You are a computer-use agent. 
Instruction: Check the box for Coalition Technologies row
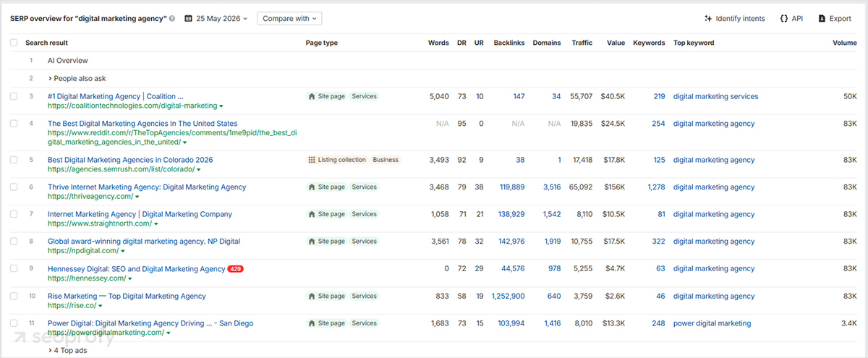click(14, 96)
